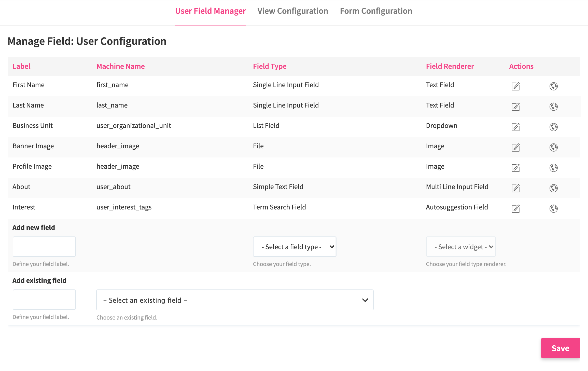This screenshot has width=588, height=371.
Task: Select the About label cell
Action: tap(21, 187)
